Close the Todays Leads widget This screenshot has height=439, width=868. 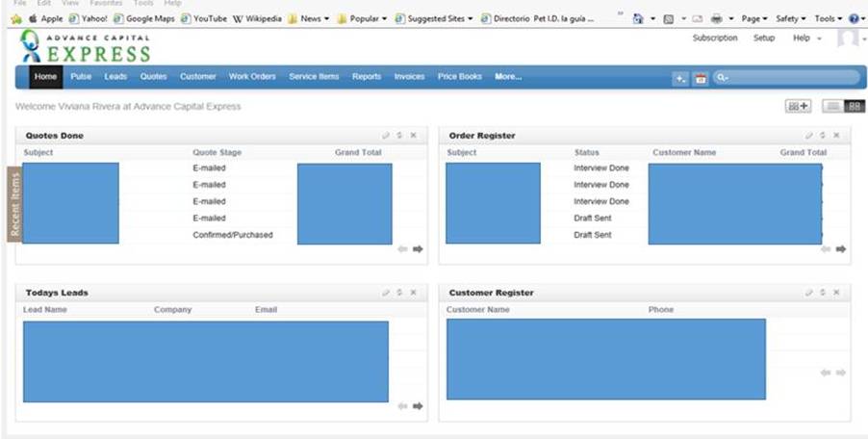click(x=413, y=293)
